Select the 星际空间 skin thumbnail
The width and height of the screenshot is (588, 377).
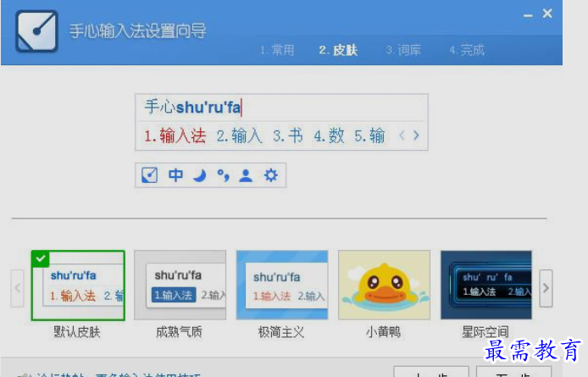(x=486, y=286)
